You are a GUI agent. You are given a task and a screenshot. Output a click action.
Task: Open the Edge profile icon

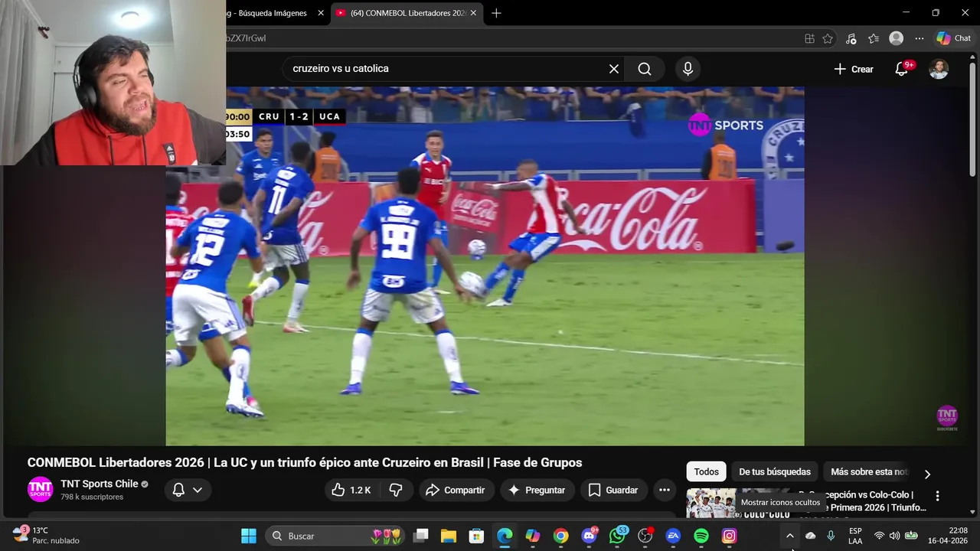(x=897, y=38)
